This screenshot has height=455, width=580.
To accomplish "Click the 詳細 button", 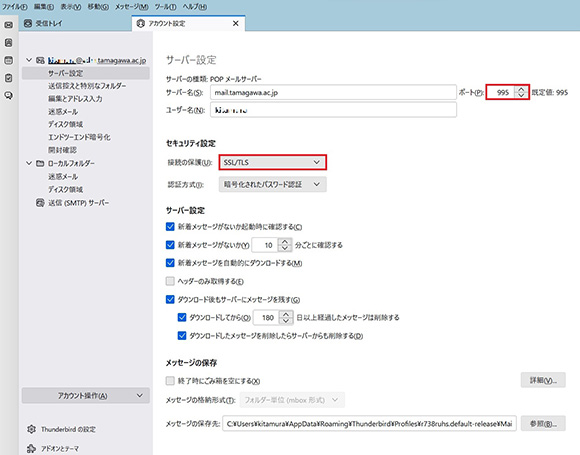I will click(x=543, y=380).
